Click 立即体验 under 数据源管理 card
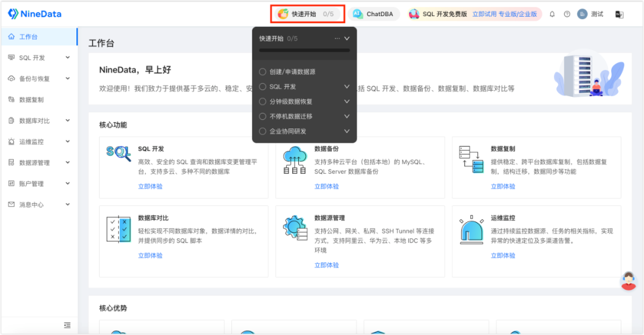The height and width of the screenshot is (335, 644). click(x=327, y=266)
